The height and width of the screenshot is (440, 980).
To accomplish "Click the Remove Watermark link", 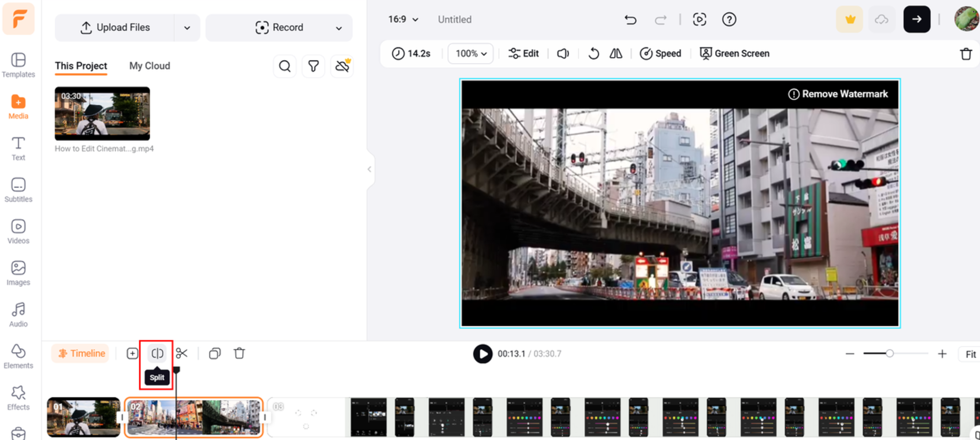I will click(x=838, y=94).
